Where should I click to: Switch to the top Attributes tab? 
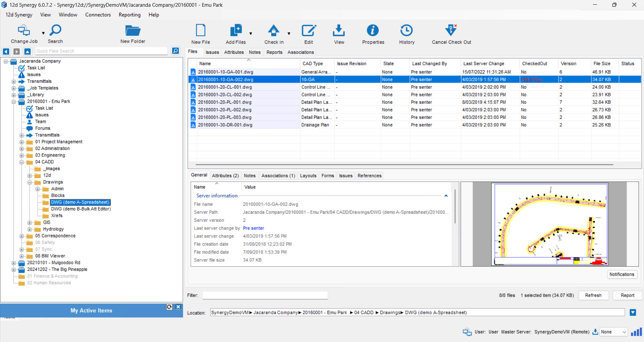[x=234, y=52]
